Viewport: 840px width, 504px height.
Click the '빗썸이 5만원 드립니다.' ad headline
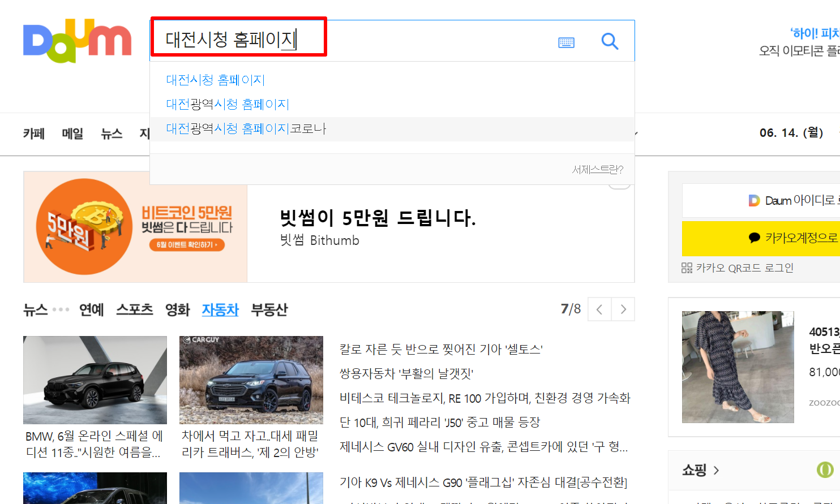pyautogui.click(x=378, y=218)
